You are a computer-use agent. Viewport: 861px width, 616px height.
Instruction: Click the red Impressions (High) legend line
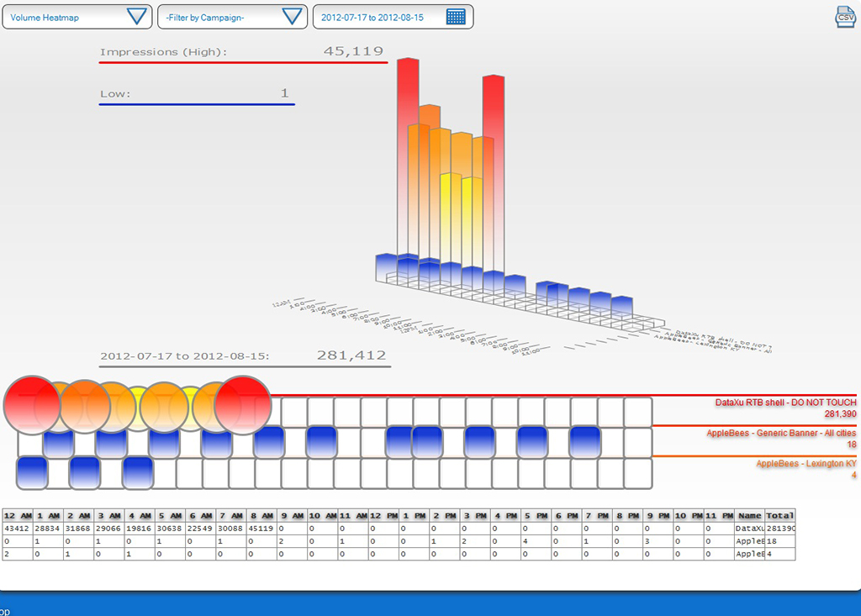[243, 62]
